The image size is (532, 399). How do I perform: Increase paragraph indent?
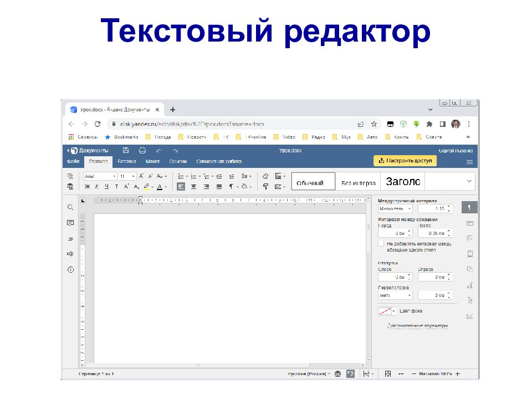tap(232, 176)
